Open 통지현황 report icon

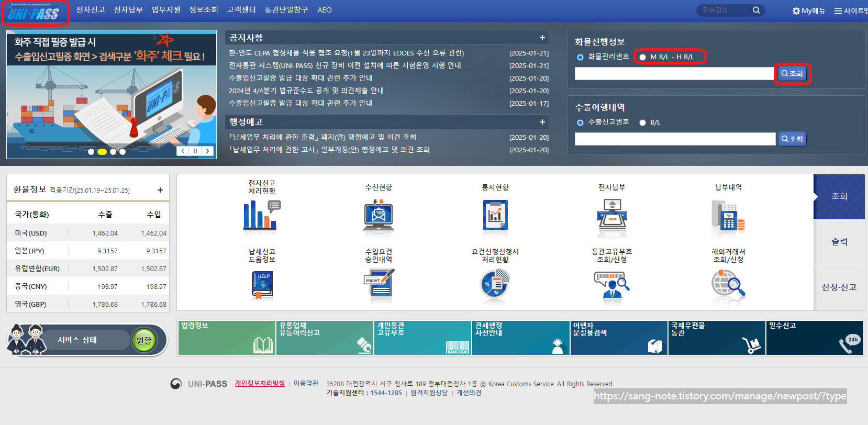point(495,215)
